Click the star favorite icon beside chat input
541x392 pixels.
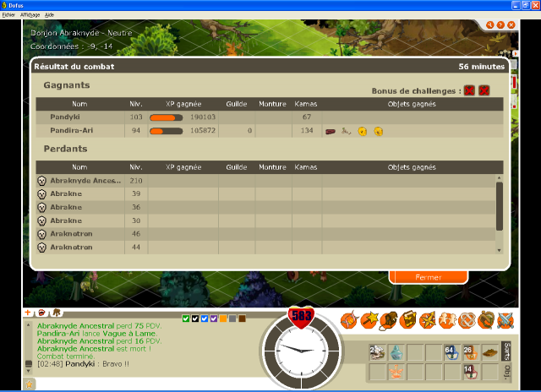[x=30, y=384]
